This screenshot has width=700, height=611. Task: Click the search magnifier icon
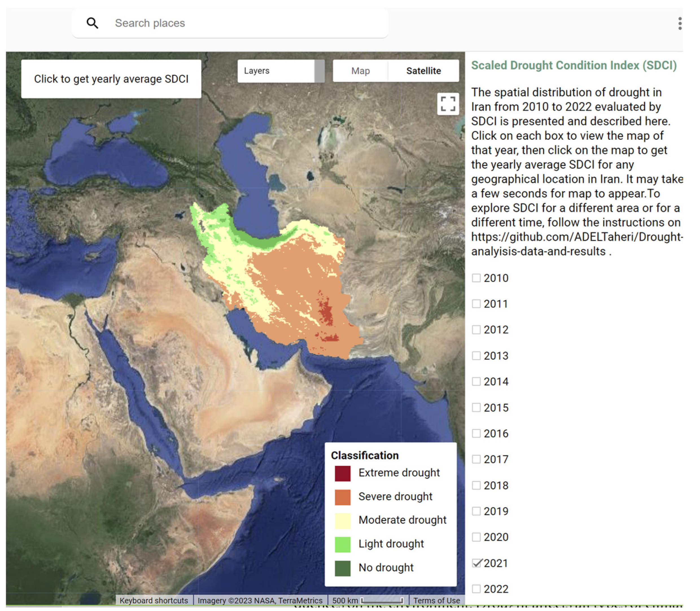tap(92, 23)
